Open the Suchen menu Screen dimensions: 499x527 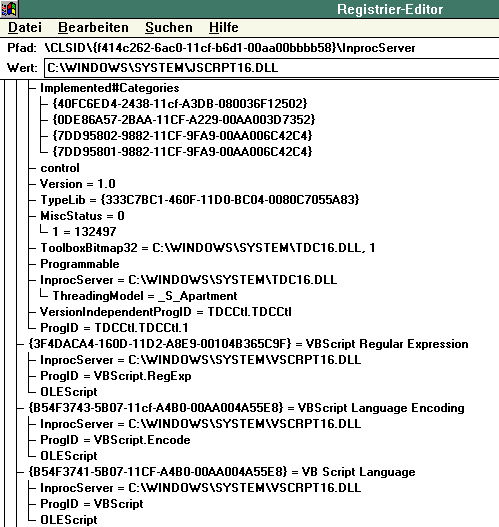point(169,27)
